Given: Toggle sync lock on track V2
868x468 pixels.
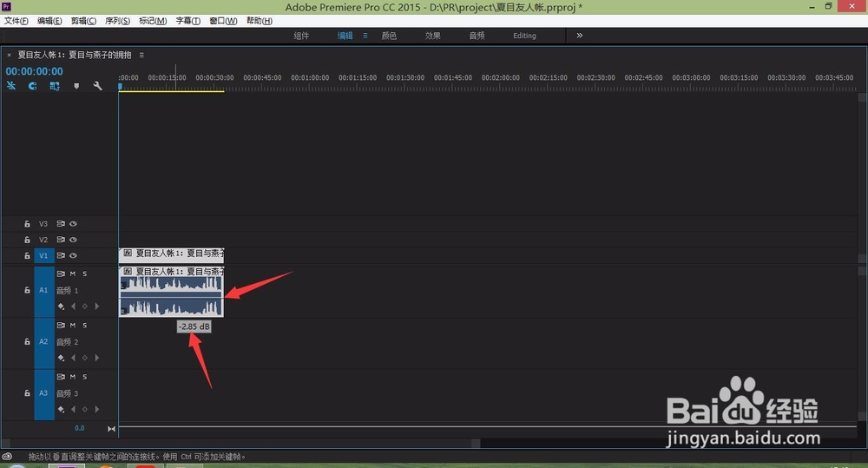Looking at the screenshot, I should [61, 240].
